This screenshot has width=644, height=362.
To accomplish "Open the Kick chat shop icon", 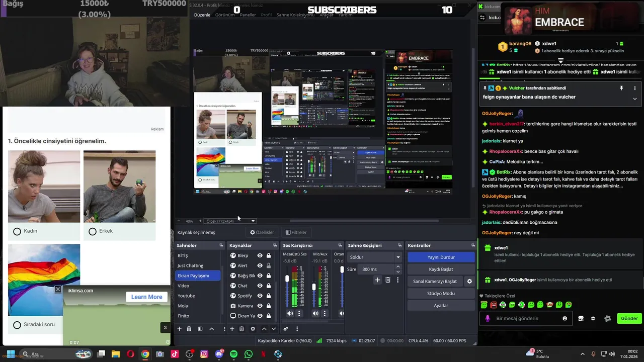I will click(x=581, y=318).
